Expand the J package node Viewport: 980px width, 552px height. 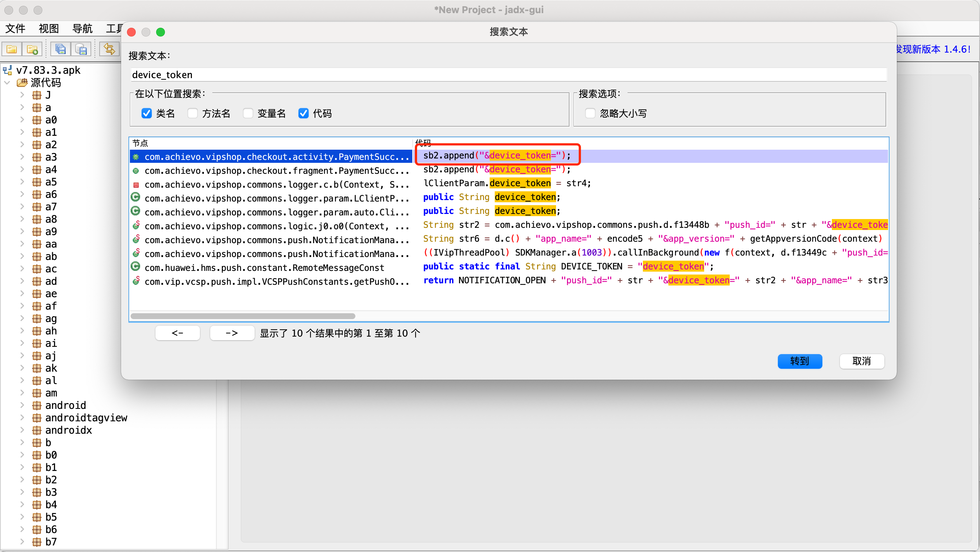point(22,95)
